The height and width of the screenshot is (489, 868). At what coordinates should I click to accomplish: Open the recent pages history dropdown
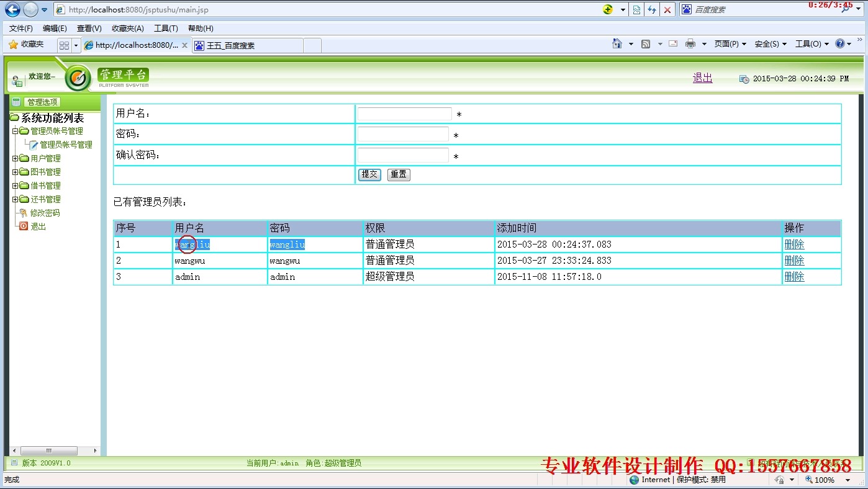coord(44,10)
